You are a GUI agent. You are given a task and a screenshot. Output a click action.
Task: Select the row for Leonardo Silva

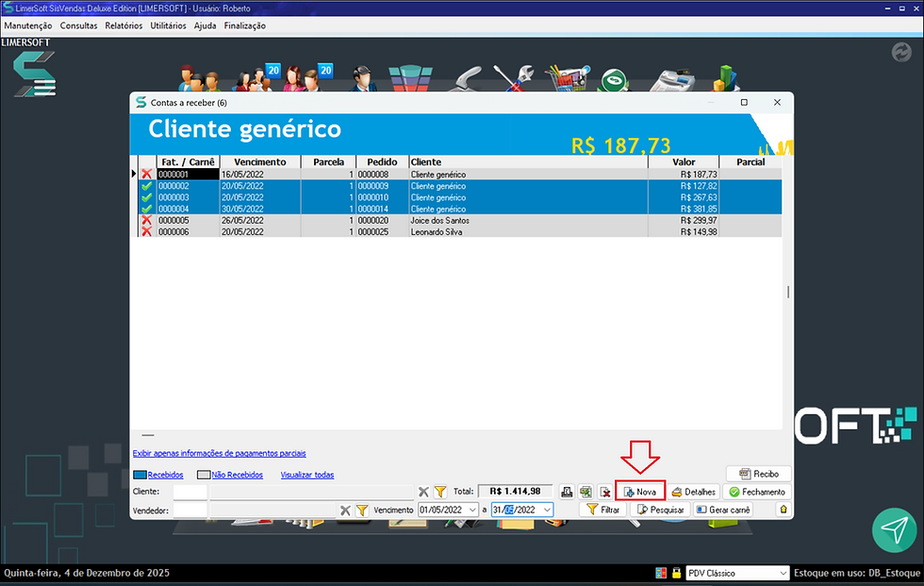[x=460, y=232]
